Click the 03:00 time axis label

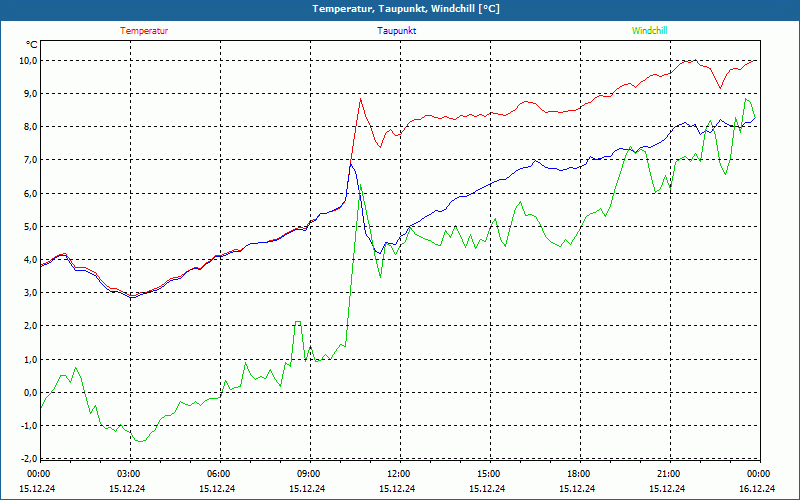(x=129, y=474)
